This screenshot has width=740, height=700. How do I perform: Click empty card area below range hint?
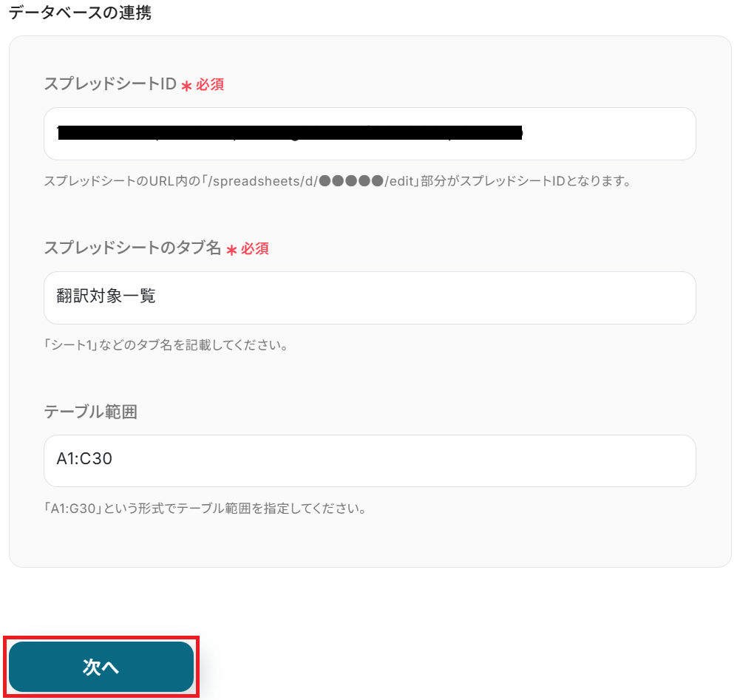370,542
